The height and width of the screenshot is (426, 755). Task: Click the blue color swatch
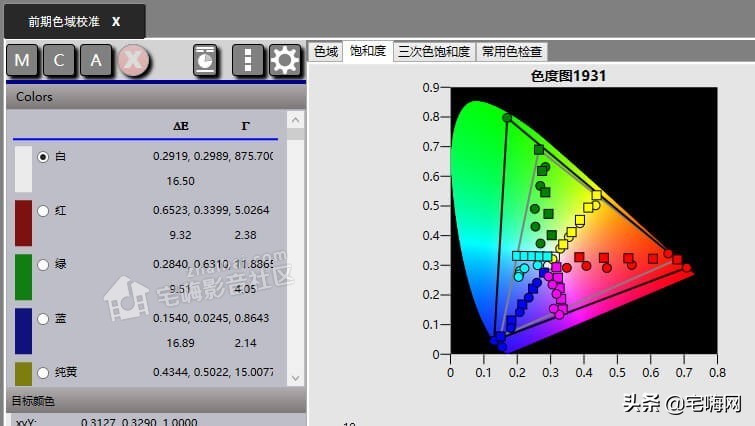click(24, 331)
